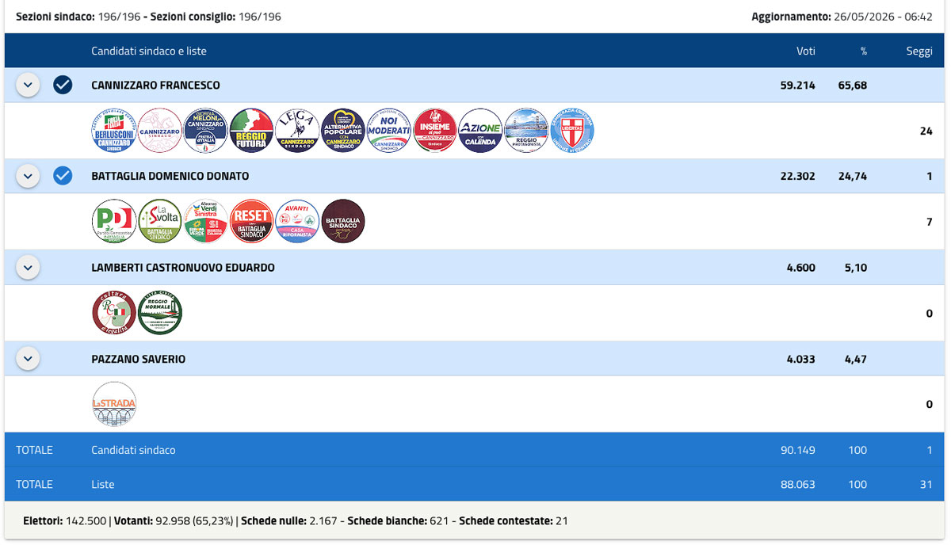Click the Noi Moderati party logo
Screen dimensions: 951x560
(389, 131)
